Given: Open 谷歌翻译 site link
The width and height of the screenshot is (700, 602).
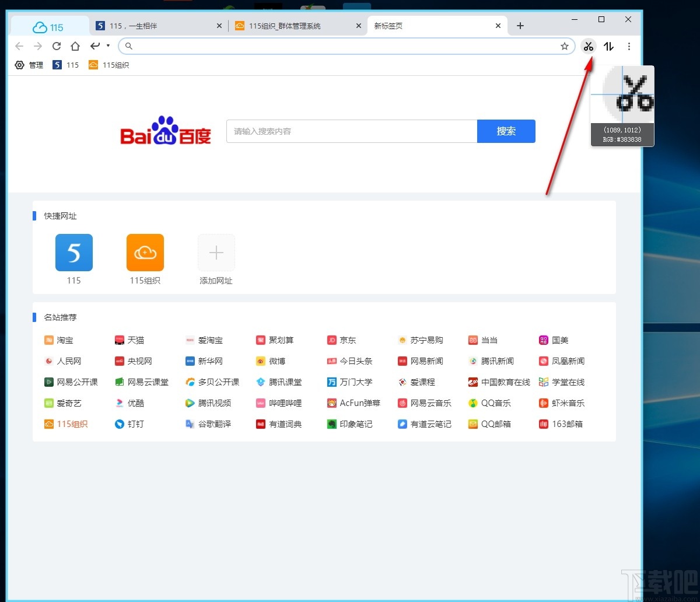Looking at the screenshot, I should 208,424.
